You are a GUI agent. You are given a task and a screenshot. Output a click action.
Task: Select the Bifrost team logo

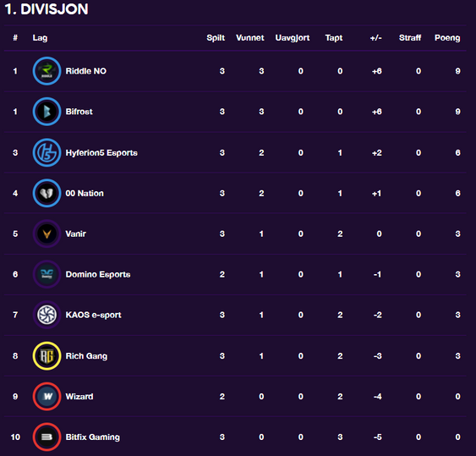click(x=47, y=112)
